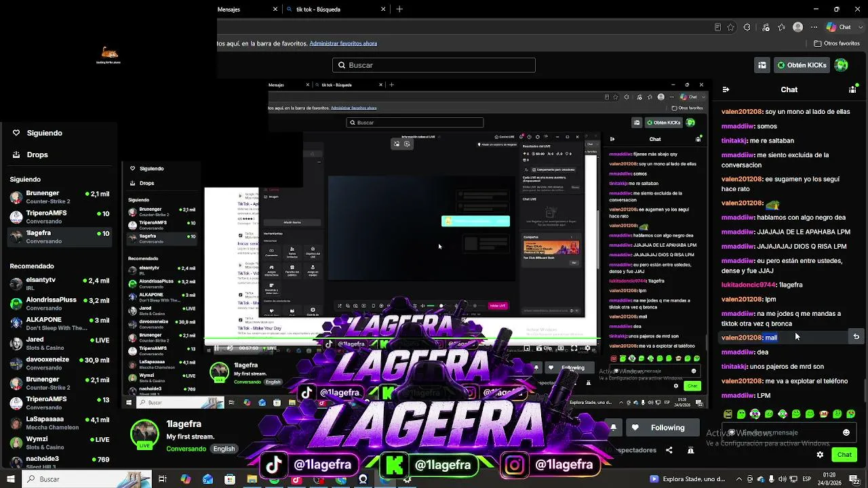Viewport: 868px width, 488px height.
Task: Send message with green Chat button
Action: [844, 455]
